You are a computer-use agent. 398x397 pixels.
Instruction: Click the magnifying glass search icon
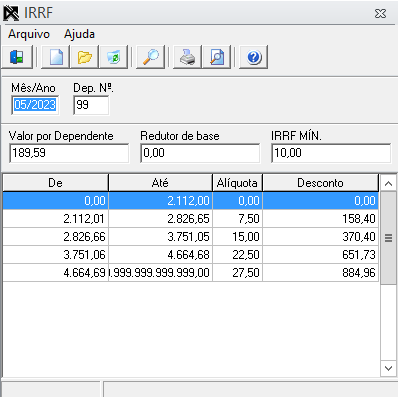151,57
